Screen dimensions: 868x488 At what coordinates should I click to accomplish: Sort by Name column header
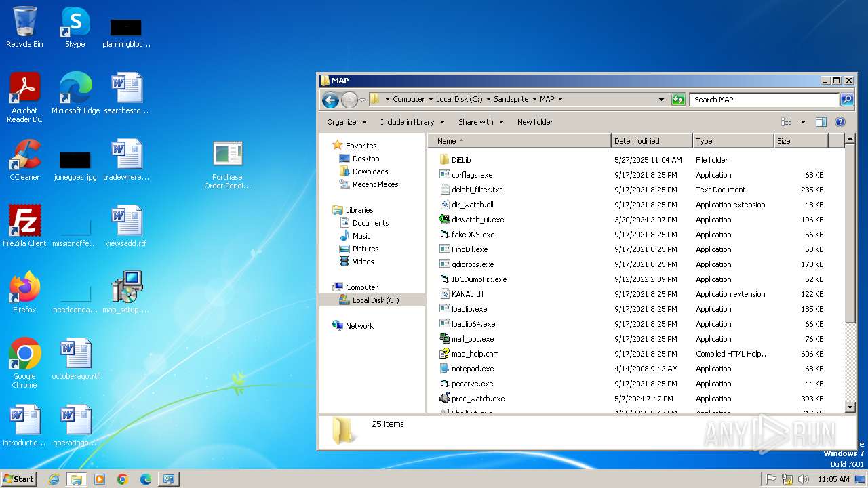519,141
